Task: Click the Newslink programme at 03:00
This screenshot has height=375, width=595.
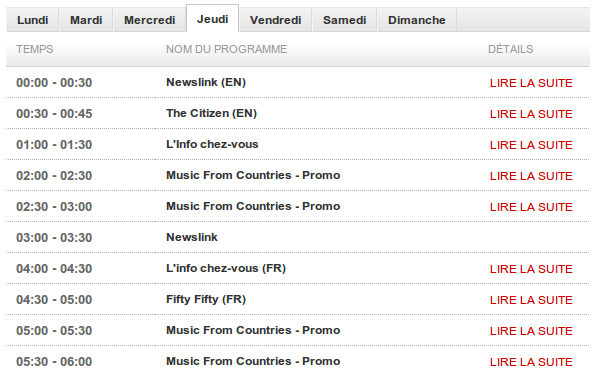Action: (192, 237)
